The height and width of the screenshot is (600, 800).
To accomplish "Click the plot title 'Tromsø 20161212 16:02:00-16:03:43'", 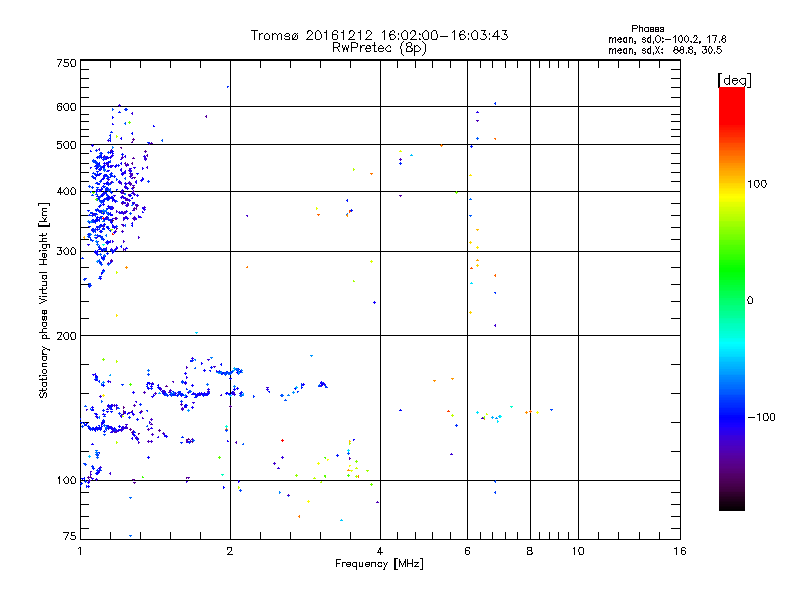I will click(x=379, y=35).
